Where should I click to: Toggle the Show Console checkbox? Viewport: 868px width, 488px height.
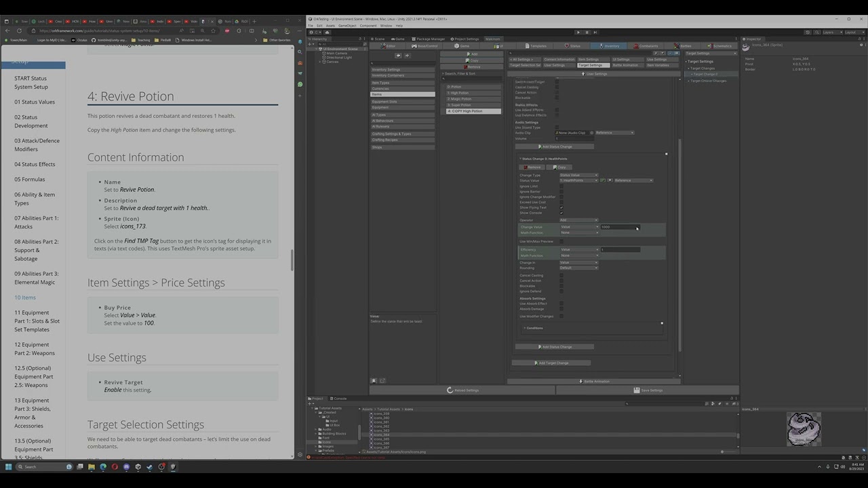click(561, 213)
